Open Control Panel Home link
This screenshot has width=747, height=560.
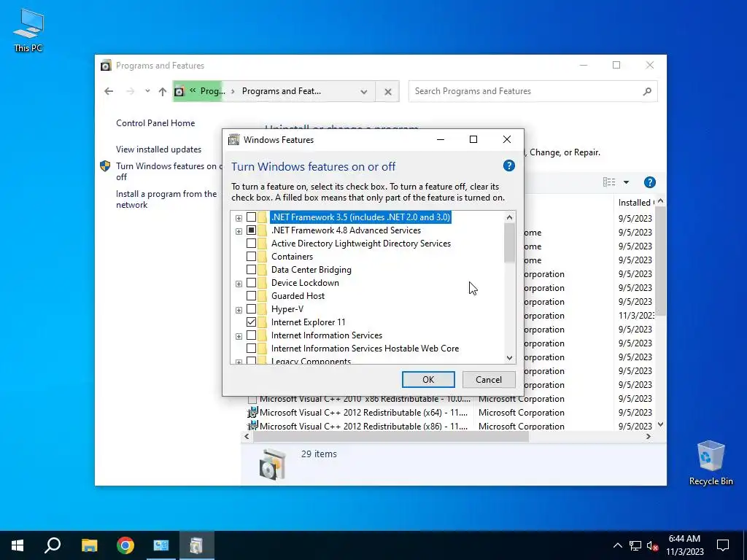tap(155, 122)
